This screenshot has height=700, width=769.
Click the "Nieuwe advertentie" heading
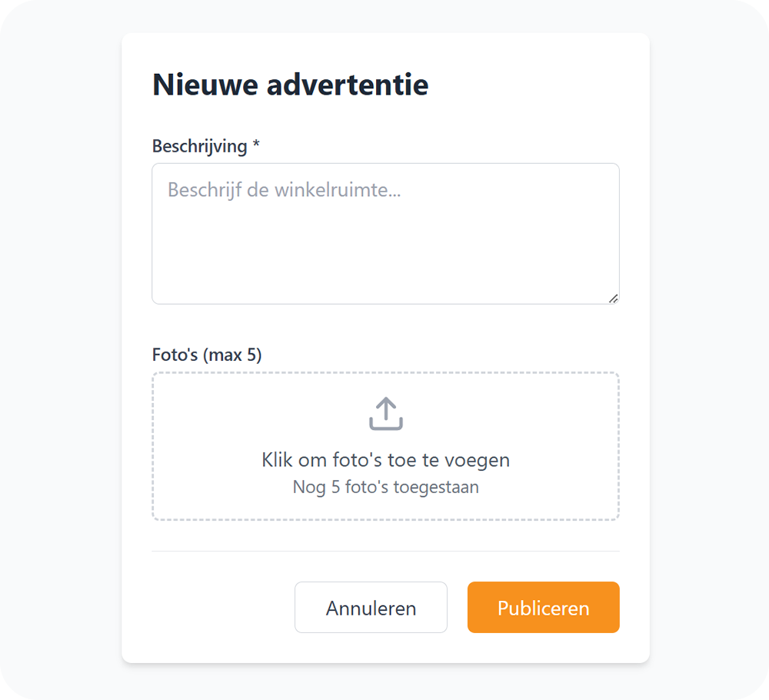point(291,85)
